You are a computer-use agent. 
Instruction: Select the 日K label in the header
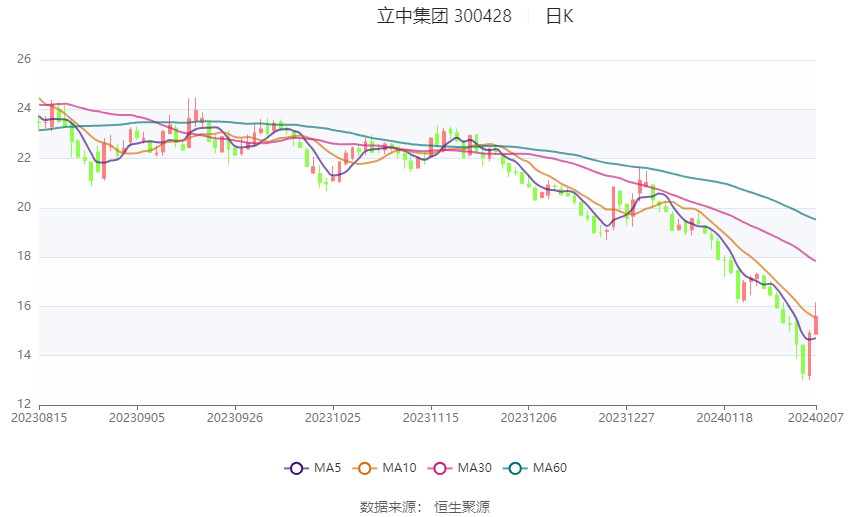pyautogui.click(x=559, y=16)
